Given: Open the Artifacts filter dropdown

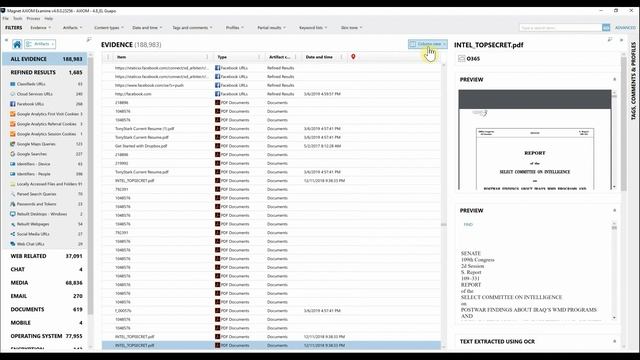Looking at the screenshot, I should click(72, 28).
